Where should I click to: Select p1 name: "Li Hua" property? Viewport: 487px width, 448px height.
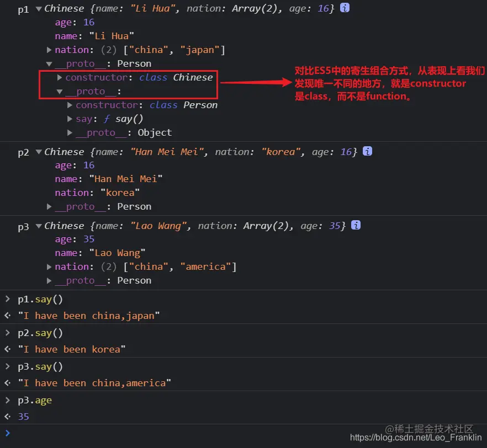click(94, 36)
